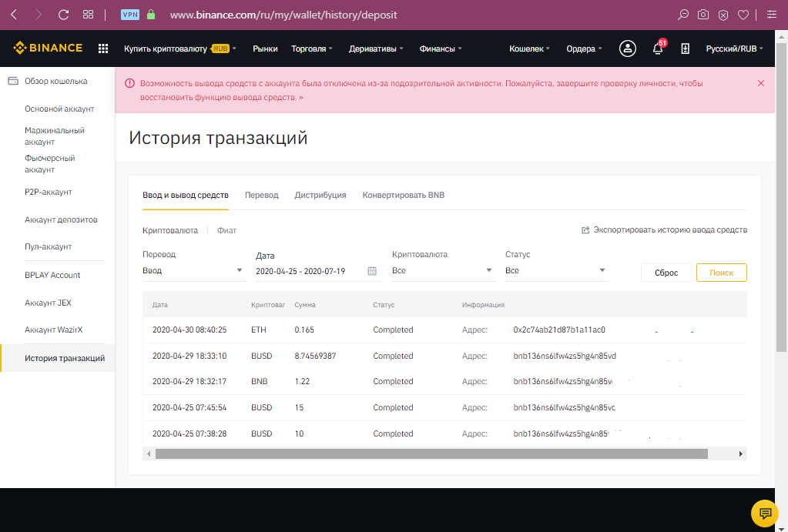The image size is (788, 532).
Task: Toggle the VPN badge in address bar
Action: [129, 15]
